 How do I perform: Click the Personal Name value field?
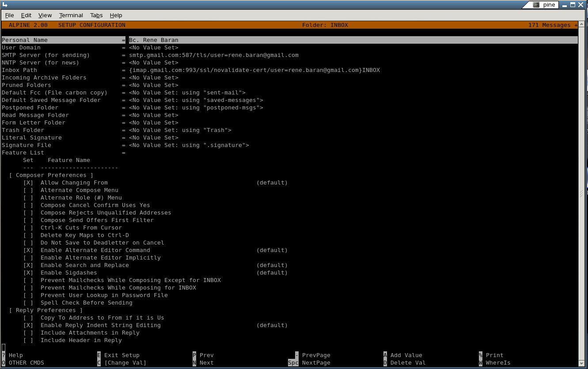pos(154,40)
